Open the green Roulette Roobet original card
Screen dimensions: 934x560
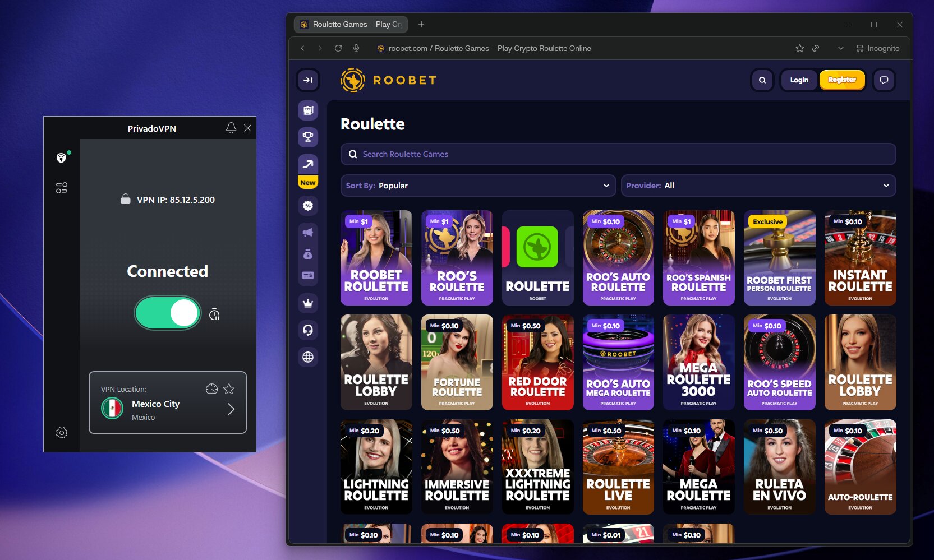538,258
